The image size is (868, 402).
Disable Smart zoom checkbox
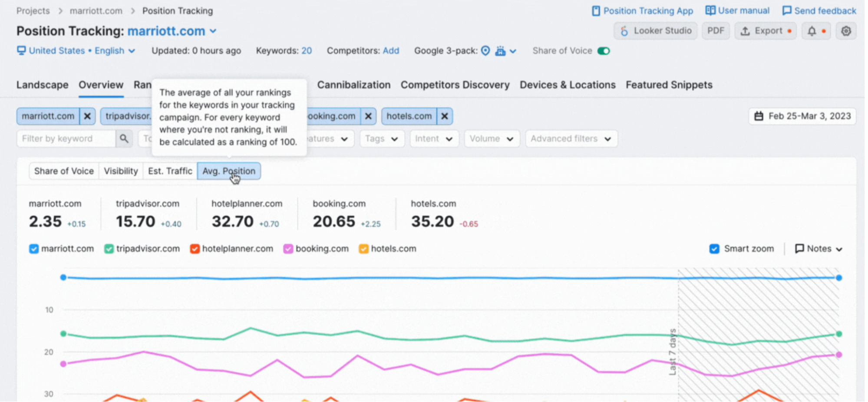tap(714, 249)
